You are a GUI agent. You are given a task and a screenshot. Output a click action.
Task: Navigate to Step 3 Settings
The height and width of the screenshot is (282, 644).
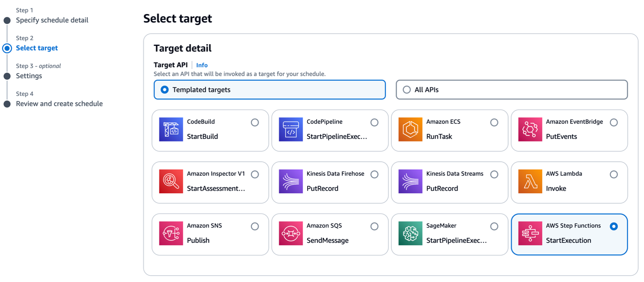pos(29,76)
